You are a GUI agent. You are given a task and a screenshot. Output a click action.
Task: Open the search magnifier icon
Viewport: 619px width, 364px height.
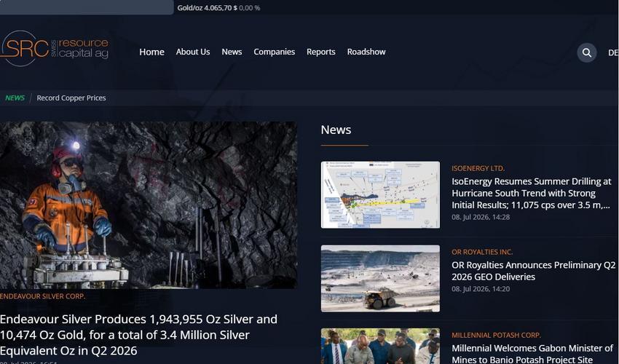587,52
